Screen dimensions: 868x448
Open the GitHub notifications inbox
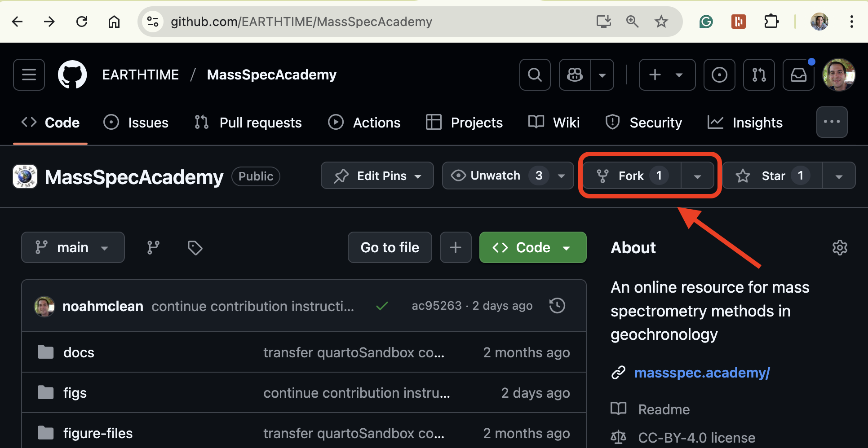pos(798,75)
